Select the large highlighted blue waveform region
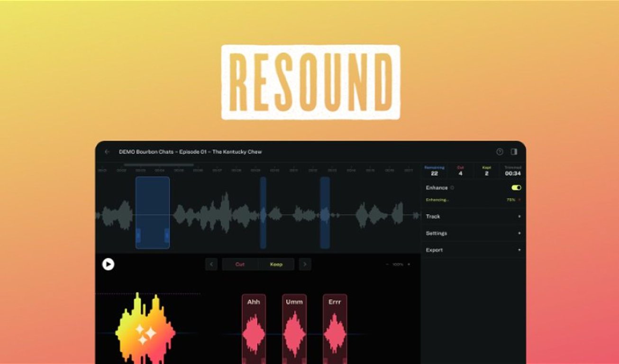Viewport: 619px width, 364px height. [153, 213]
